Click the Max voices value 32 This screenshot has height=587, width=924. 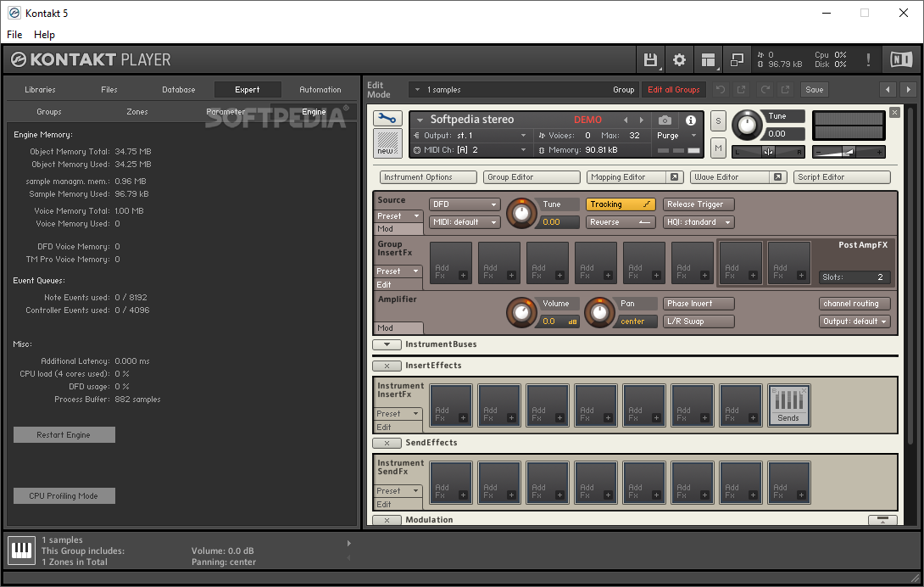(634, 136)
